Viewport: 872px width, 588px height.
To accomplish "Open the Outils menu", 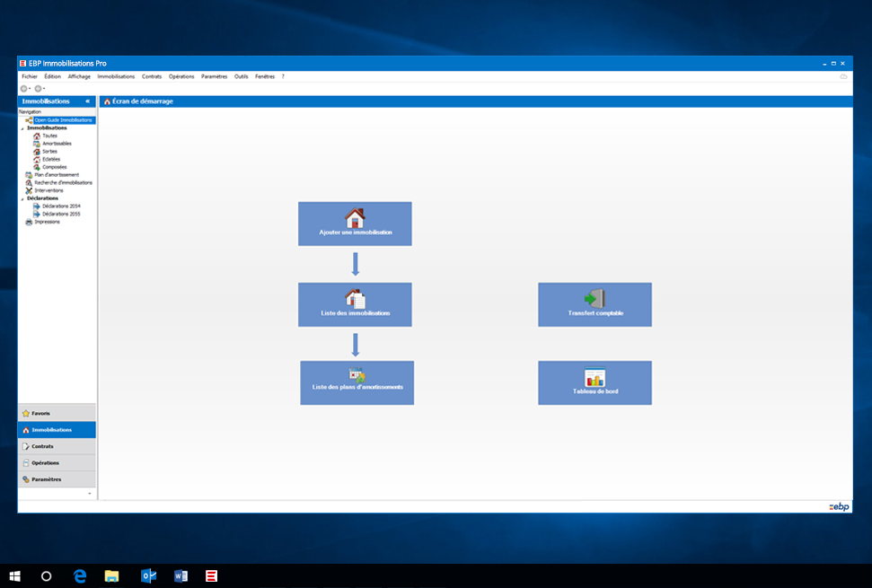I will click(241, 76).
